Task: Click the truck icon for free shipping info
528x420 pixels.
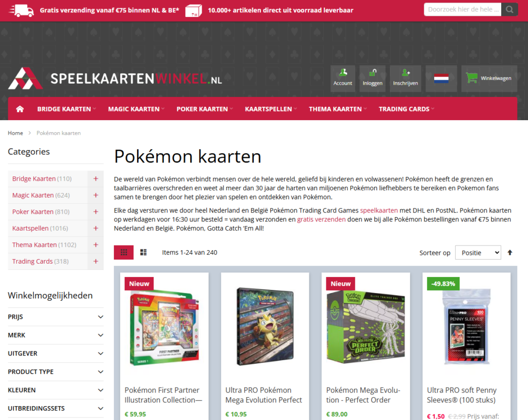Action: [21, 9]
